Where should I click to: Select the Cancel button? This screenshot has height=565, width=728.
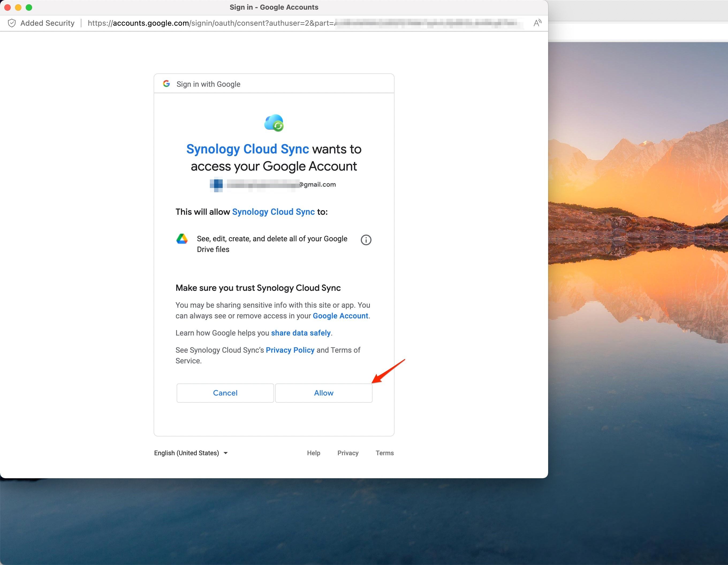click(x=225, y=393)
